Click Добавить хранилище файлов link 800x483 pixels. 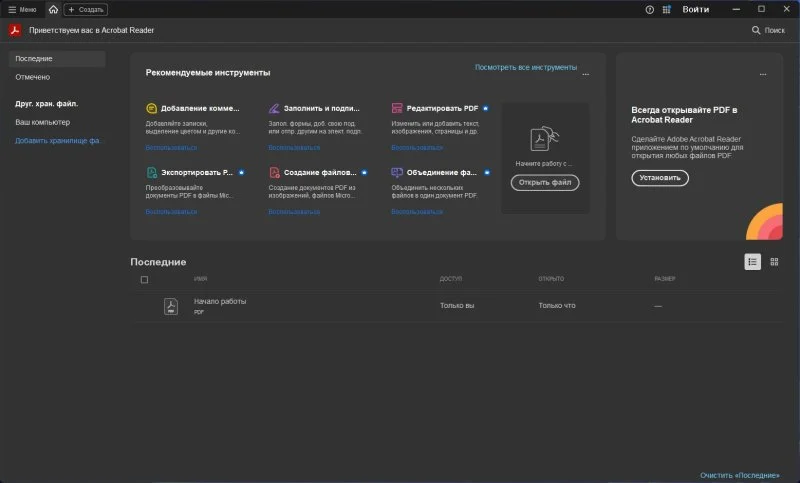click(57, 141)
